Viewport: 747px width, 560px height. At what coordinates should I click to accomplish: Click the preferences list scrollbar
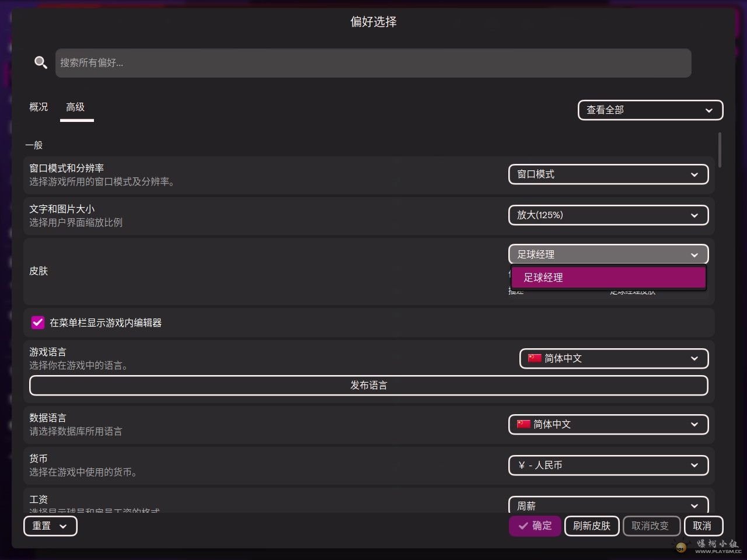pos(720,150)
